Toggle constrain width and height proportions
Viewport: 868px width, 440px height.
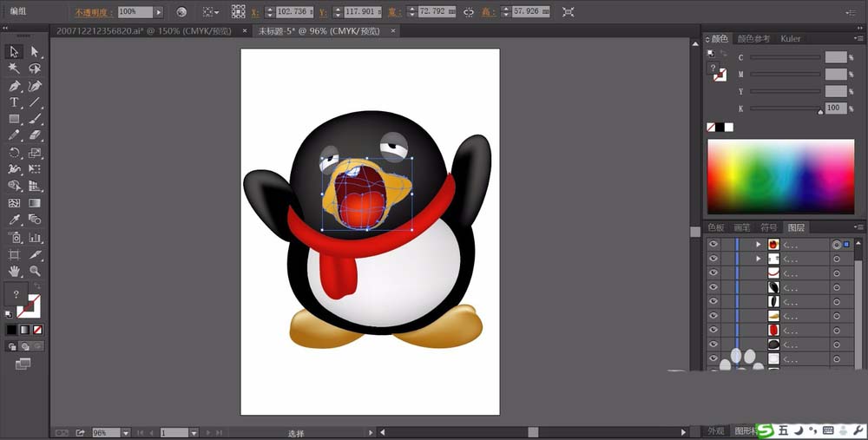(x=469, y=11)
